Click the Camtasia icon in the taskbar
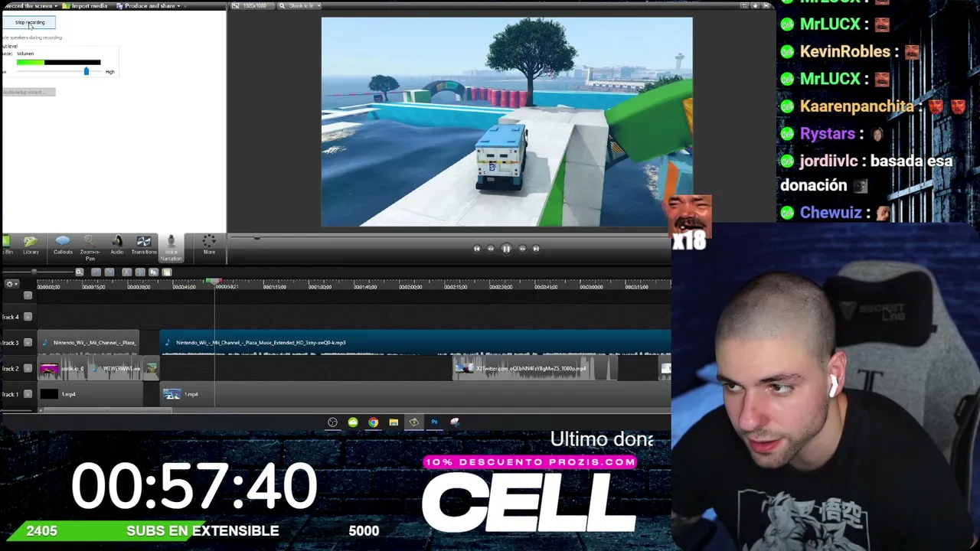The width and height of the screenshot is (980, 551). pyautogui.click(x=414, y=422)
